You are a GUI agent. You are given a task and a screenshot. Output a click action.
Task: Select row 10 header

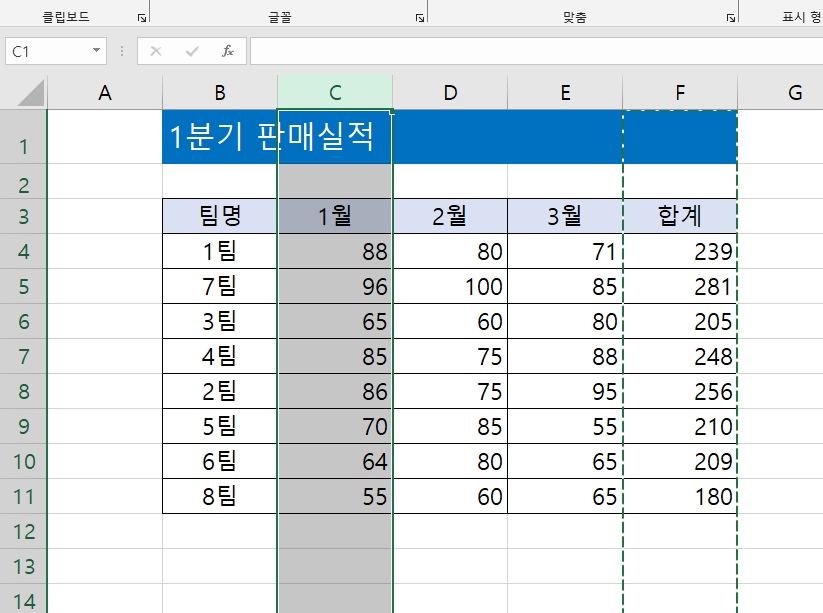[24, 461]
